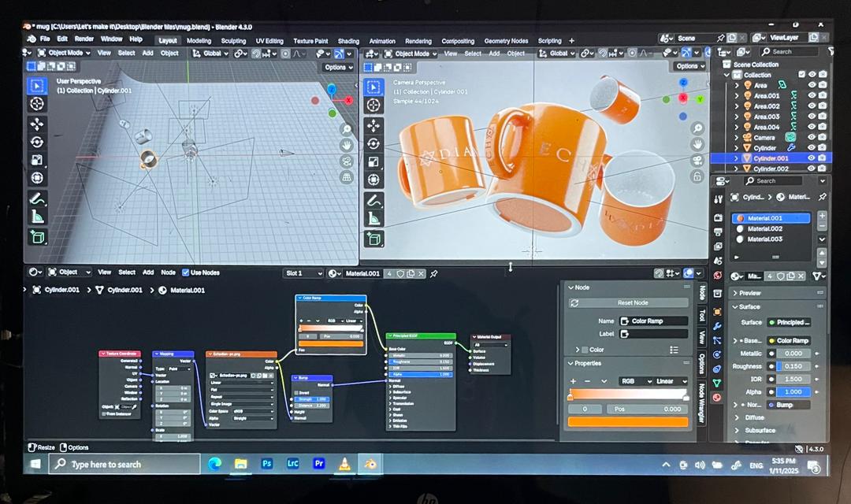Open the Node Wrangler sidebar tab
The image size is (851, 504).
701,404
